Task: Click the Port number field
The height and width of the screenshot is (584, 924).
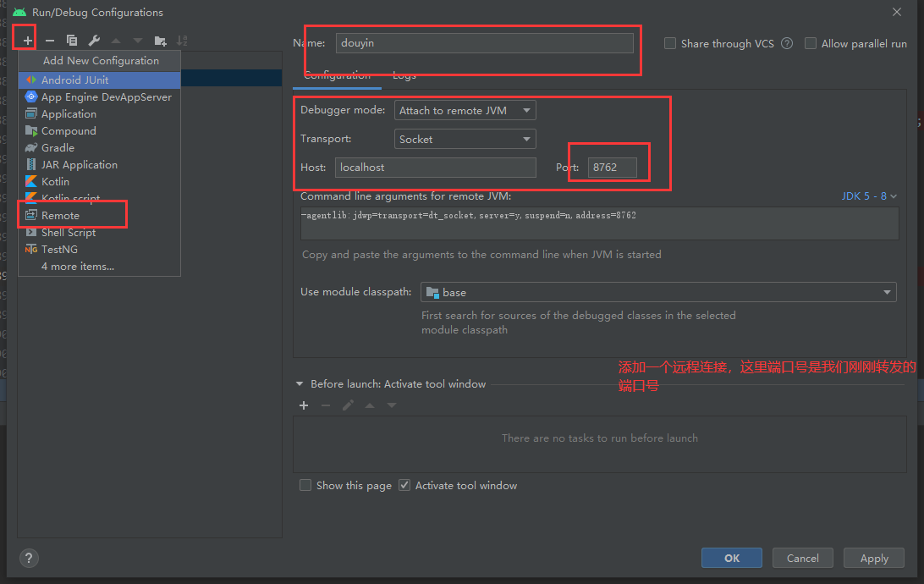Action: (x=613, y=167)
